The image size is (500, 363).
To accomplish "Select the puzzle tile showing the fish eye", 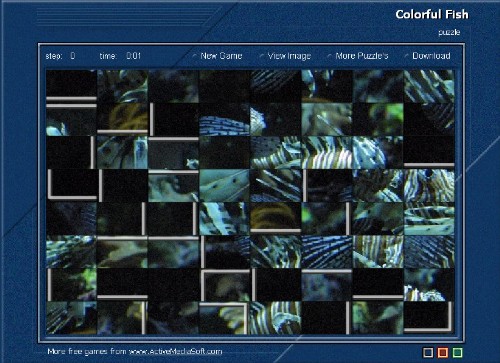I will [429, 185].
